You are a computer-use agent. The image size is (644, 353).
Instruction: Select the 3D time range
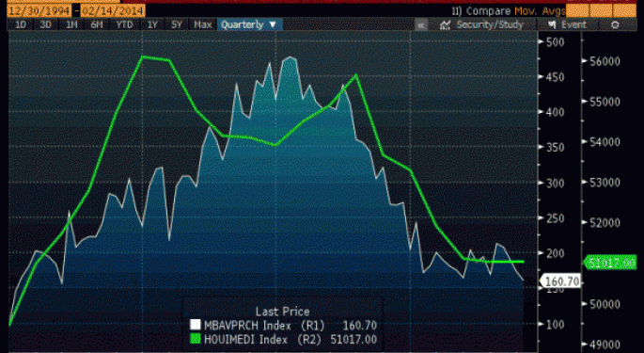[45, 24]
